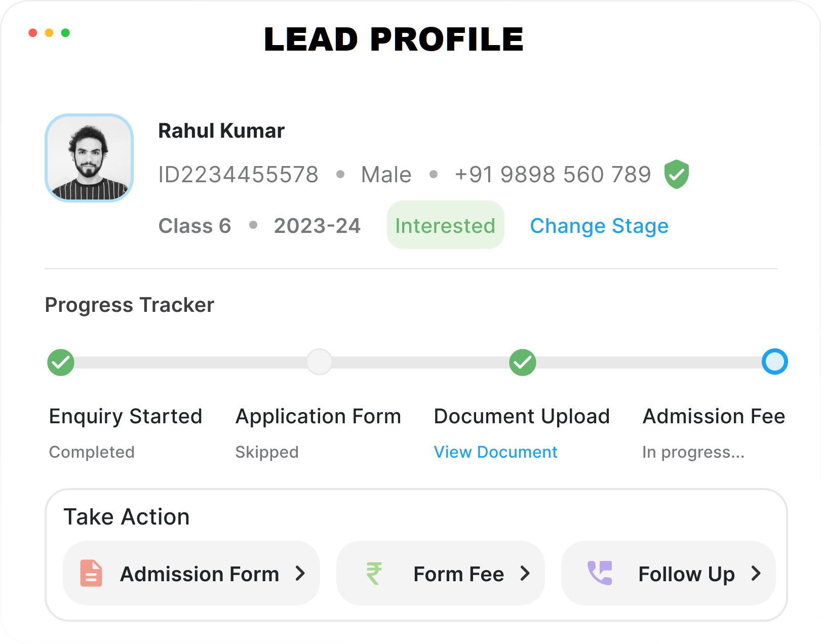Click the Interested stage badge
Viewport: 821px width, 644px height.
[445, 225]
